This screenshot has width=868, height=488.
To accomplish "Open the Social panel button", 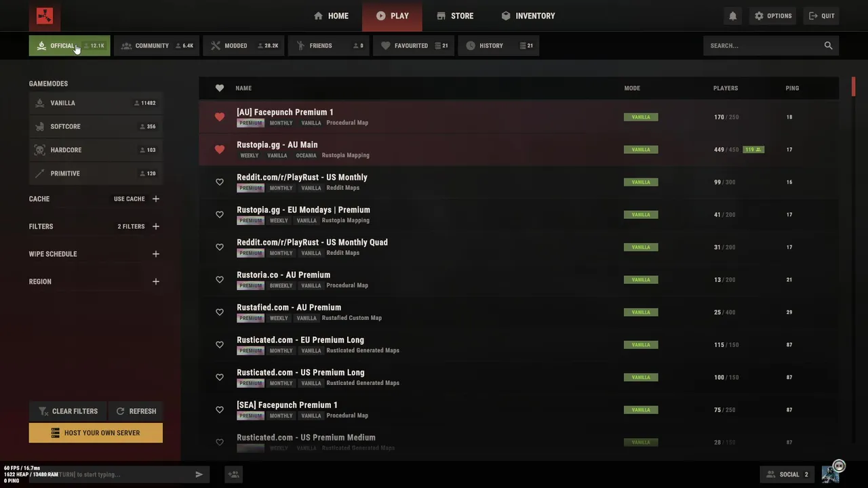I will tap(787, 474).
